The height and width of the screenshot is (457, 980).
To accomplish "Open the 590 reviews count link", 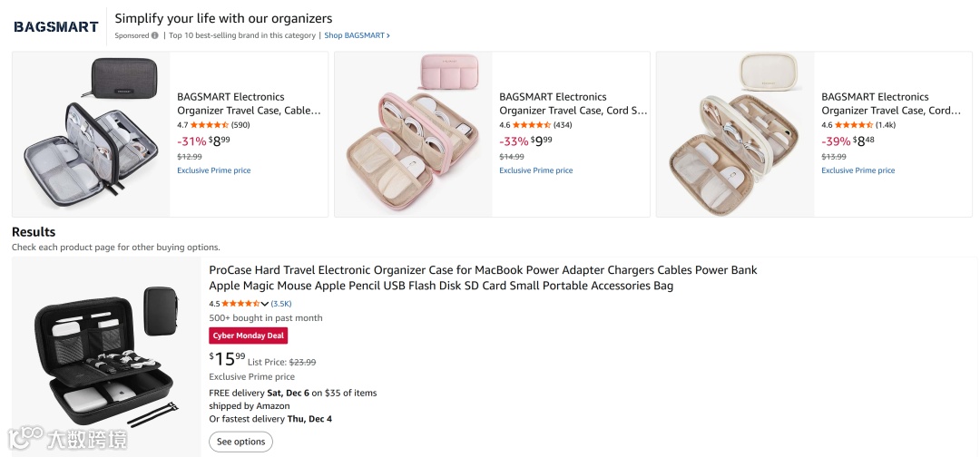I will [x=240, y=125].
